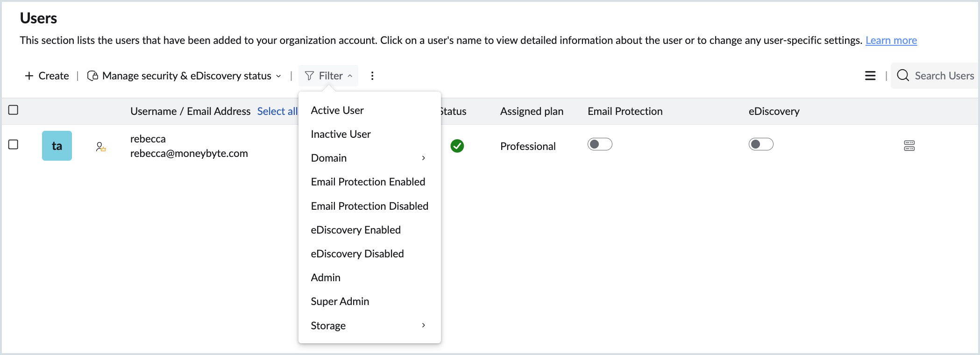Viewport: 980px width, 355px height.
Task: Open the hamburger list view icon
Action: pyautogui.click(x=870, y=76)
